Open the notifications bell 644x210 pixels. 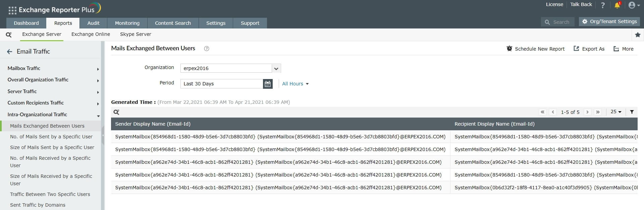pos(617,5)
